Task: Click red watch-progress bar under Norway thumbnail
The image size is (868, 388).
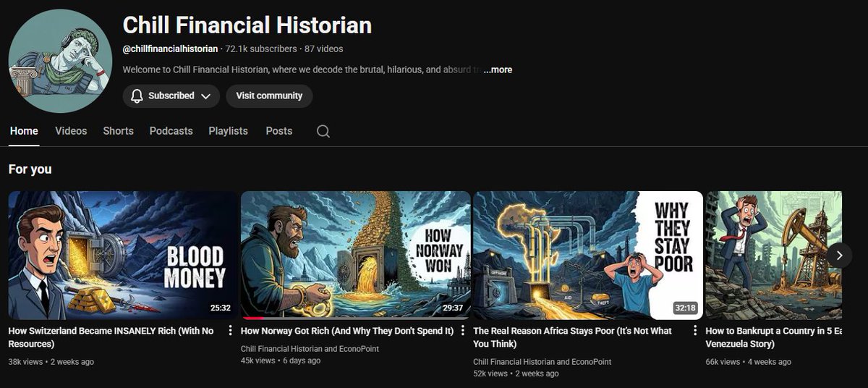Action: (254, 318)
